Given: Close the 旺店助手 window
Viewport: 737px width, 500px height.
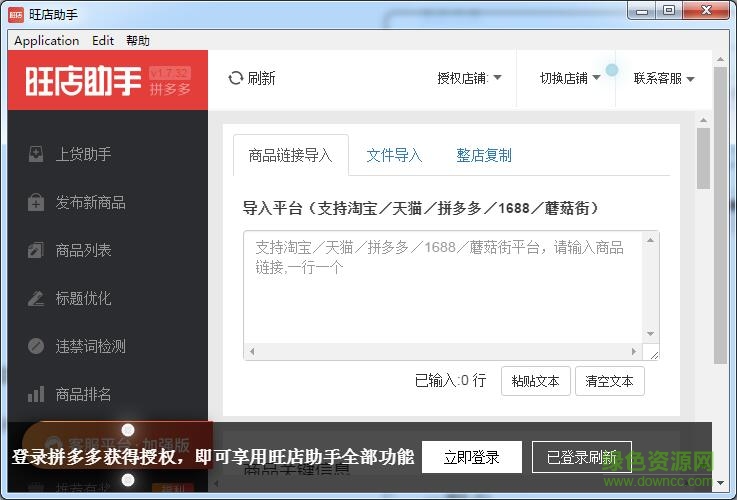Looking at the screenshot, I should pos(706,11).
